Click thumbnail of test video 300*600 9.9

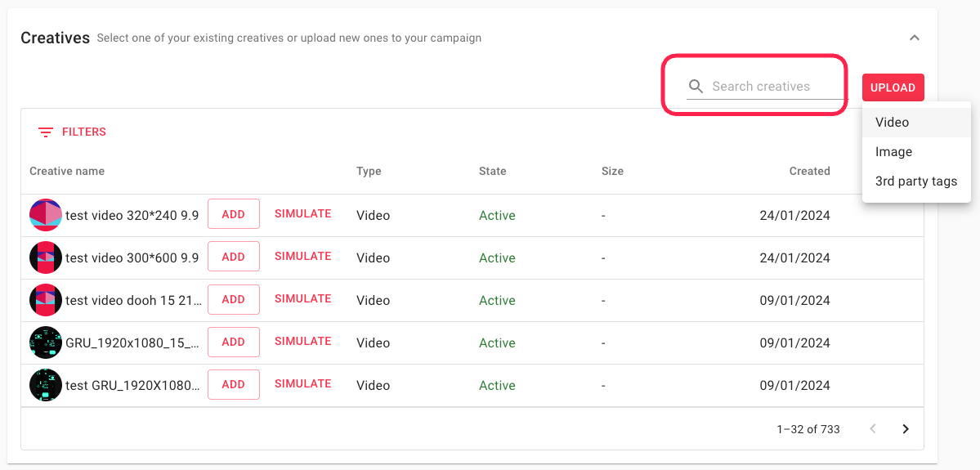tap(46, 257)
